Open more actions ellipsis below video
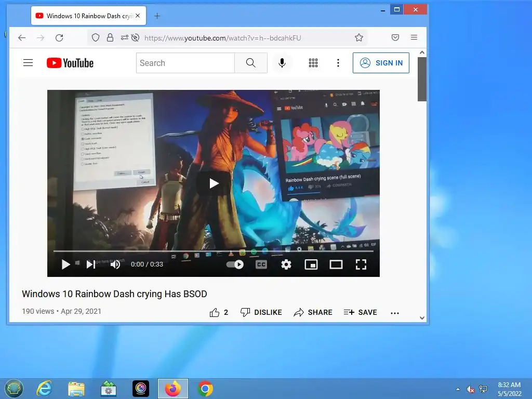532x399 pixels. [395, 313]
